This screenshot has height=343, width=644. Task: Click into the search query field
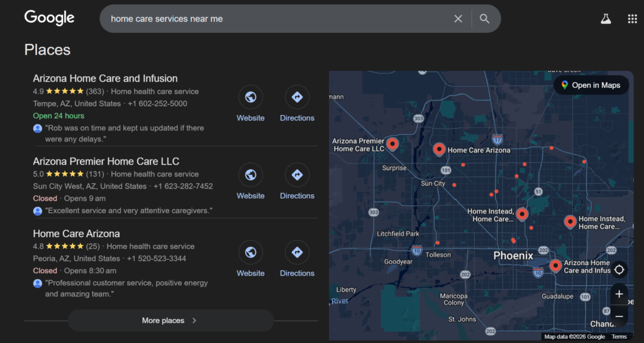pyautogui.click(x=277, y=19)
